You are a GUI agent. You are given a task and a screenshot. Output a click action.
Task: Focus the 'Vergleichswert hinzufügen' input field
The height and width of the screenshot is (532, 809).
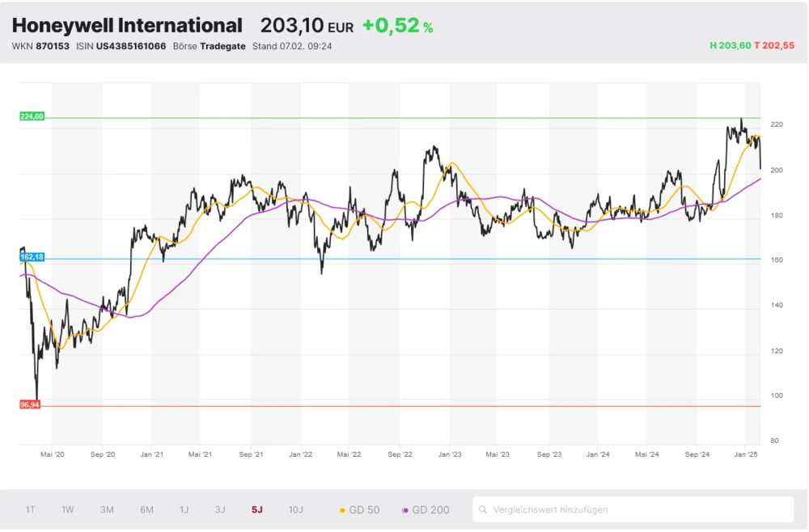[639, 510]
